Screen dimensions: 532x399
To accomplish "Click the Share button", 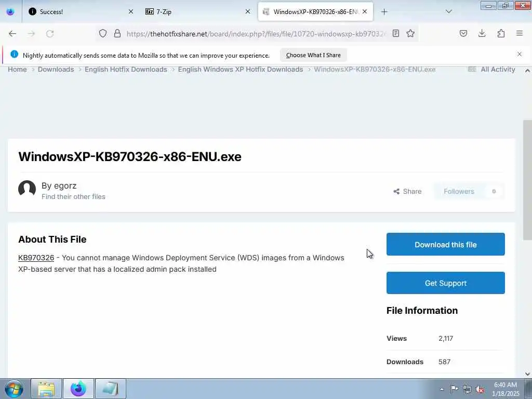I will (x=407, y=191).
